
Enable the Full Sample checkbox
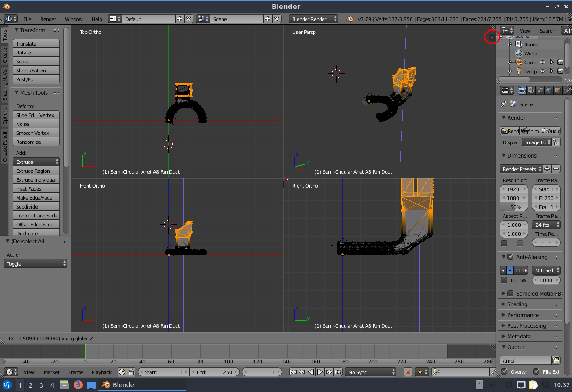click(504, 280)
